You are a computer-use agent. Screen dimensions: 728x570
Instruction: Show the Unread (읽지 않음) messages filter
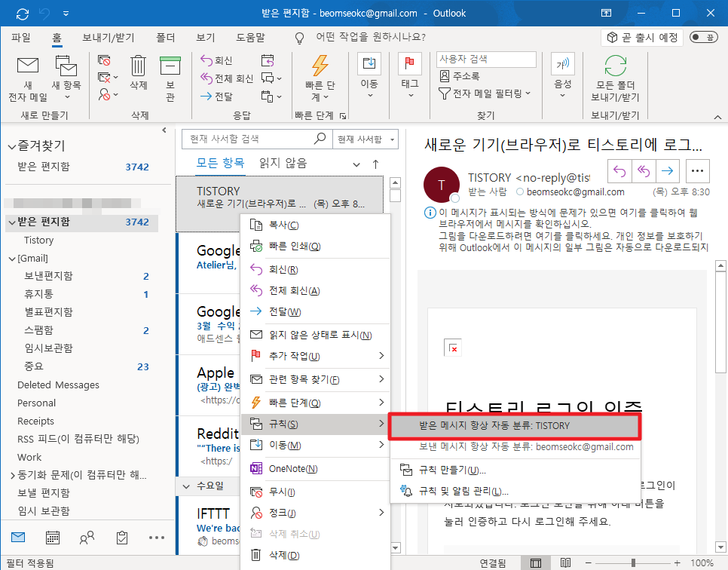point(283,163)
